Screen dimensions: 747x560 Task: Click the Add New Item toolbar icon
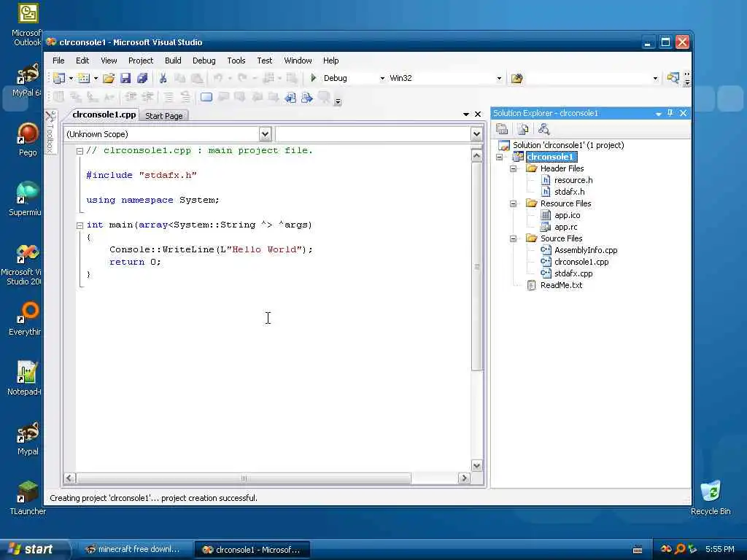(84, 78)
